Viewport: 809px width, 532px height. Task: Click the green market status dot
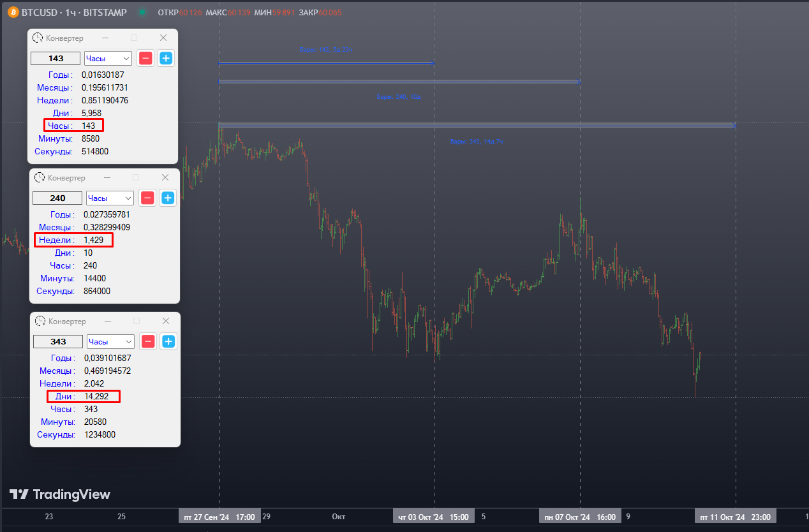click(142, 12)
